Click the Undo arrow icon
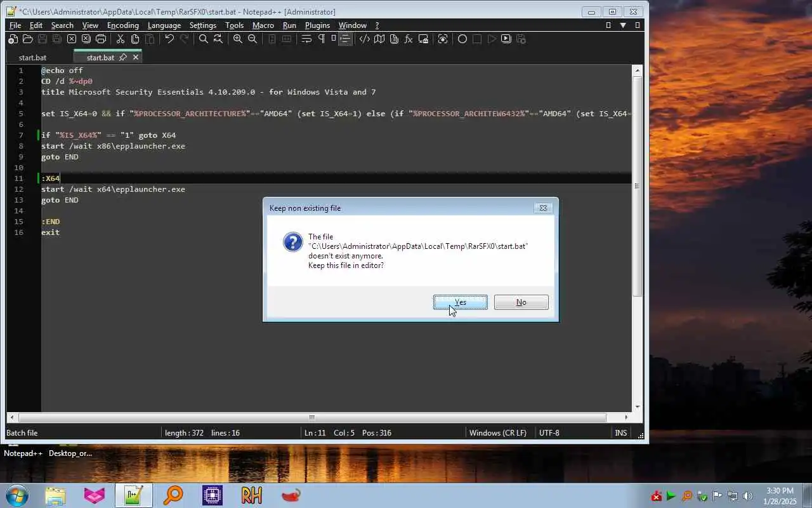Viewport: 812px width, 508px height. coord(169,39)
